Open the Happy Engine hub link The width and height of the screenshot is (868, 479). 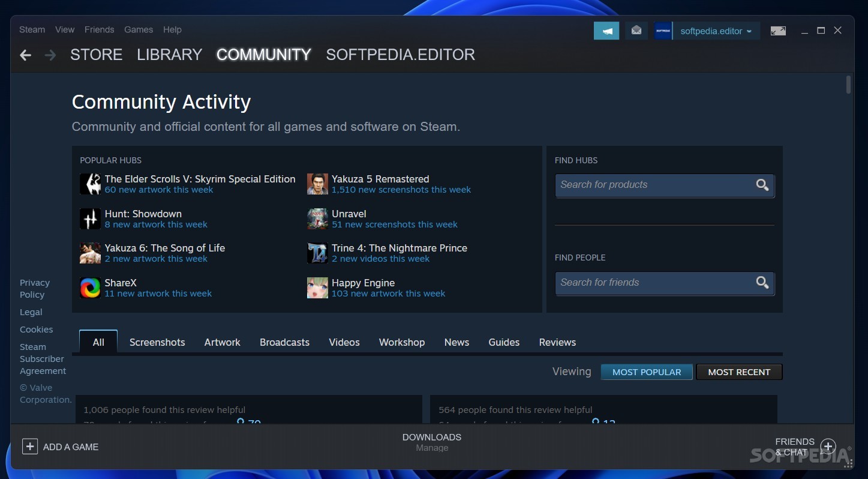(x=363, y=283)
